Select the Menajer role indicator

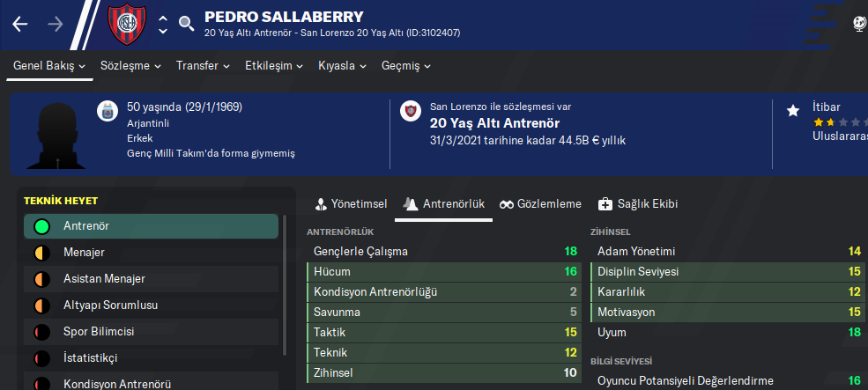coord(41,253)
